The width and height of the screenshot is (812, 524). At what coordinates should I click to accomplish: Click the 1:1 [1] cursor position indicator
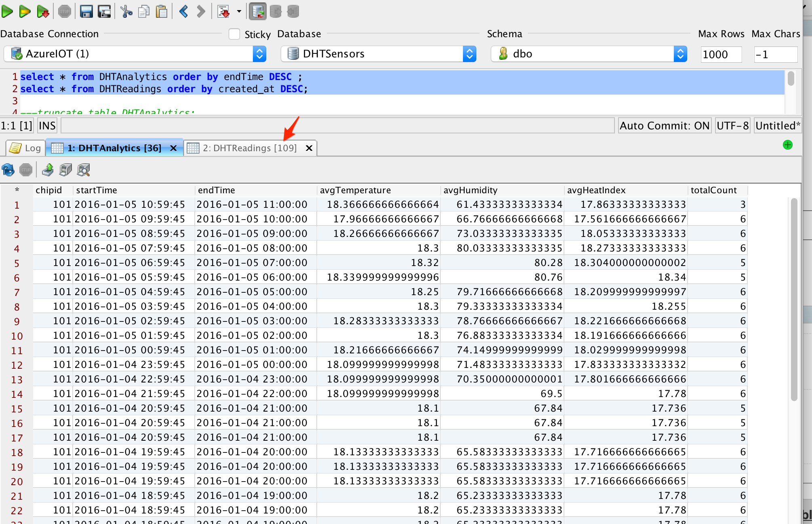[17, 126]
